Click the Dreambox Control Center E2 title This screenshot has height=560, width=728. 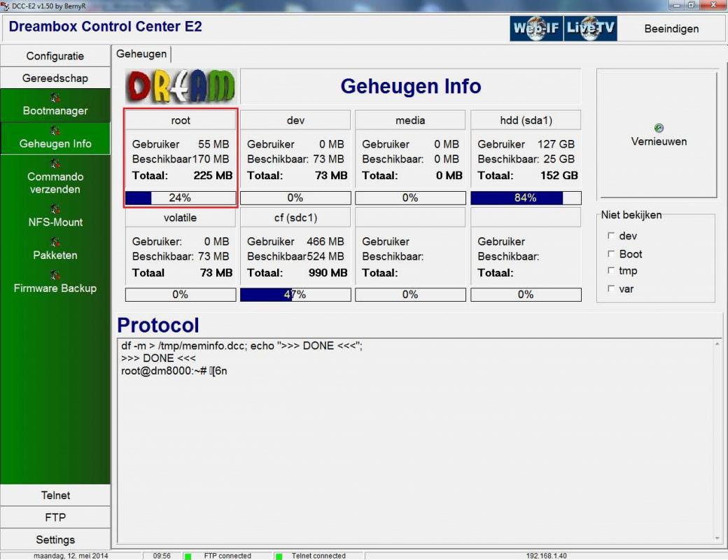pyautogui.click(x=106, y=27)
